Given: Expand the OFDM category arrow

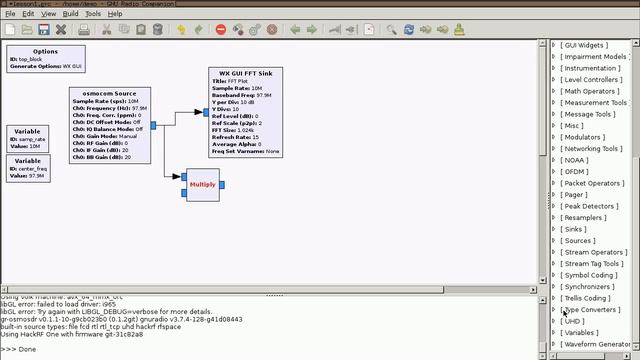Looking at the screenshot, I should [x=554, y=171].
